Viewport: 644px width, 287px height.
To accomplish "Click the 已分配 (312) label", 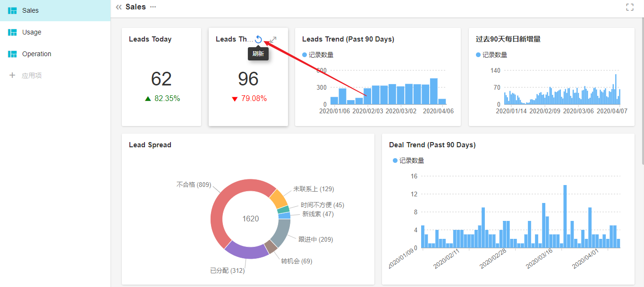I will pos(227,270).
